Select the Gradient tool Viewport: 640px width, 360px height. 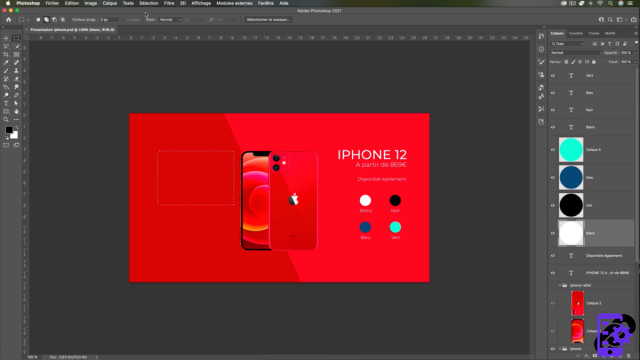[x=6, y=87]
